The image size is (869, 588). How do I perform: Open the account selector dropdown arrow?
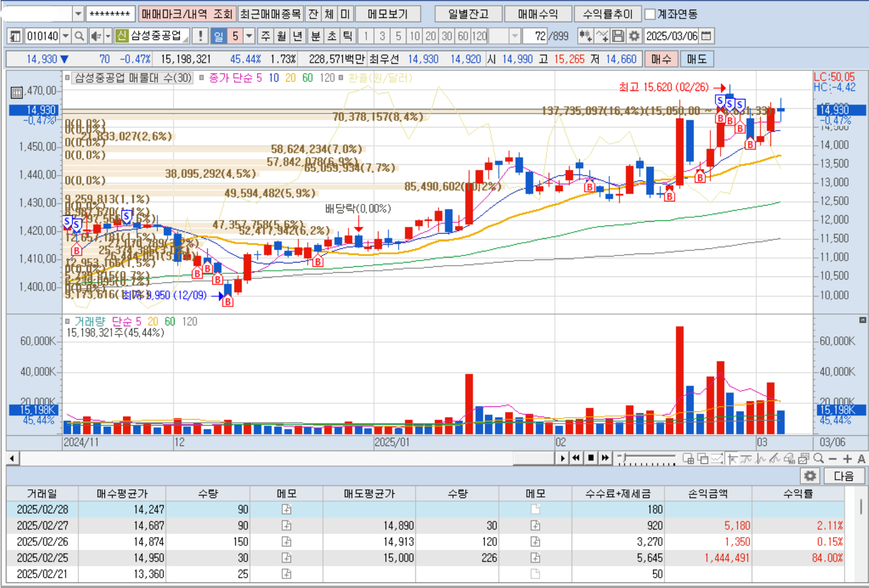(78, 14)
